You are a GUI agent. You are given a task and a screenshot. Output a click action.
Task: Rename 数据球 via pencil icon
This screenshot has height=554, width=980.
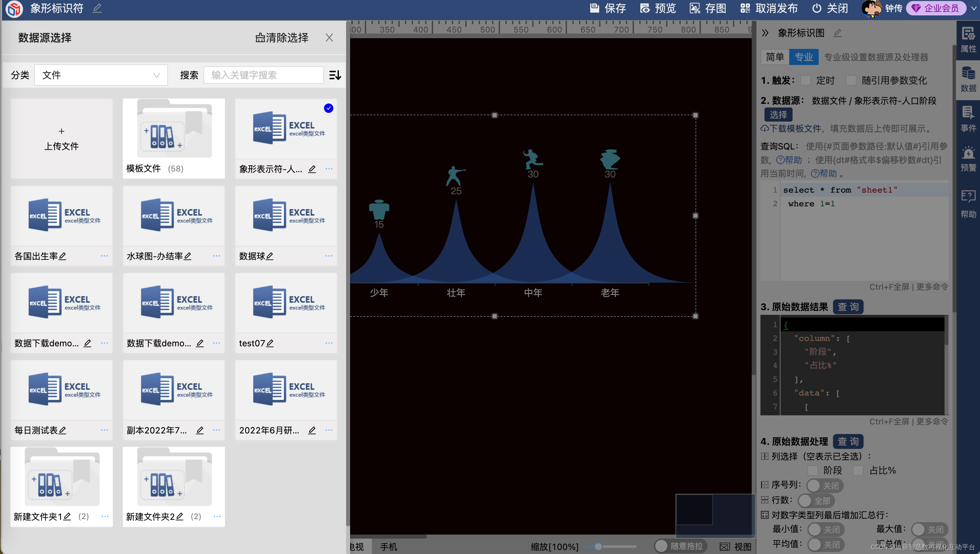pos(270,256)
